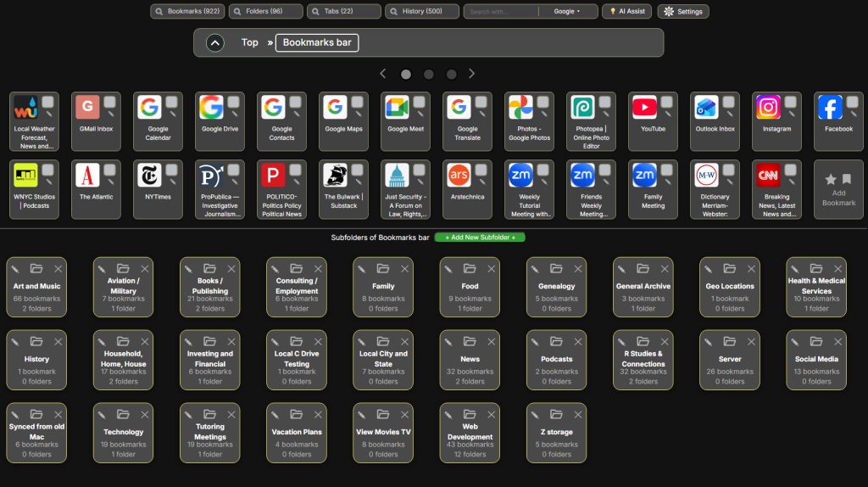Switch to the Tabs (22) search tab
The width and height of the screenshot is (868, 487).
point(342,12)
